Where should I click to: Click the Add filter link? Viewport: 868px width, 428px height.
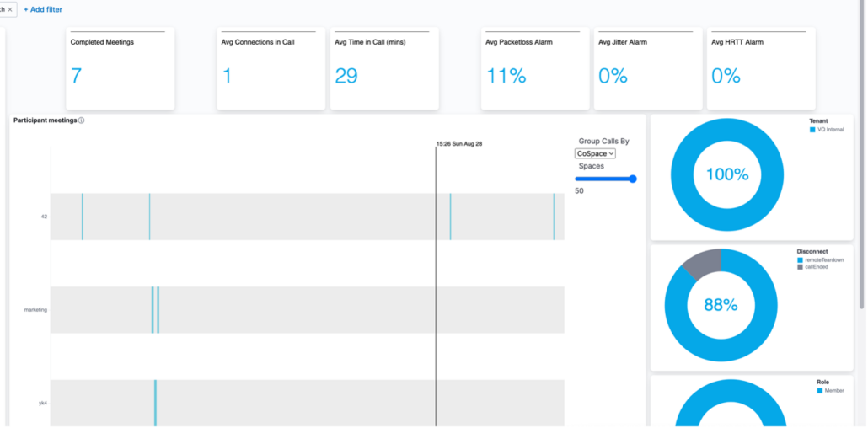43,9
